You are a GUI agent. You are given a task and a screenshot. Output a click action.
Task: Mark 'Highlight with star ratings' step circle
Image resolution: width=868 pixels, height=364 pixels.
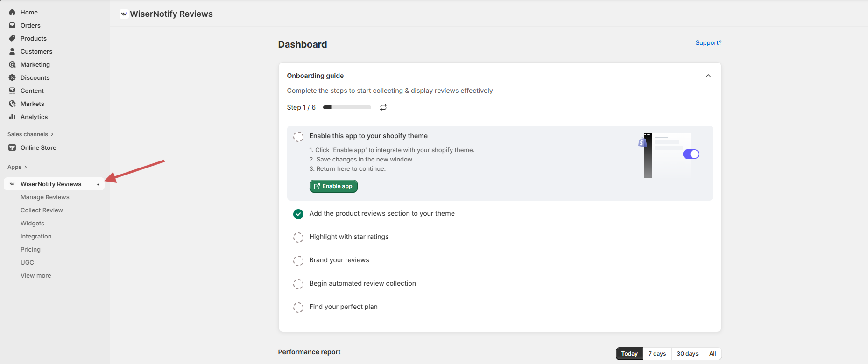point(298,237)
